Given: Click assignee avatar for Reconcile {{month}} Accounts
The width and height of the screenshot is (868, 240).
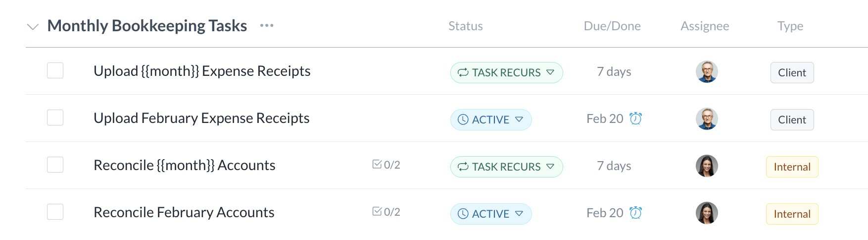Looking at the screenshot, I should [707, 166].
